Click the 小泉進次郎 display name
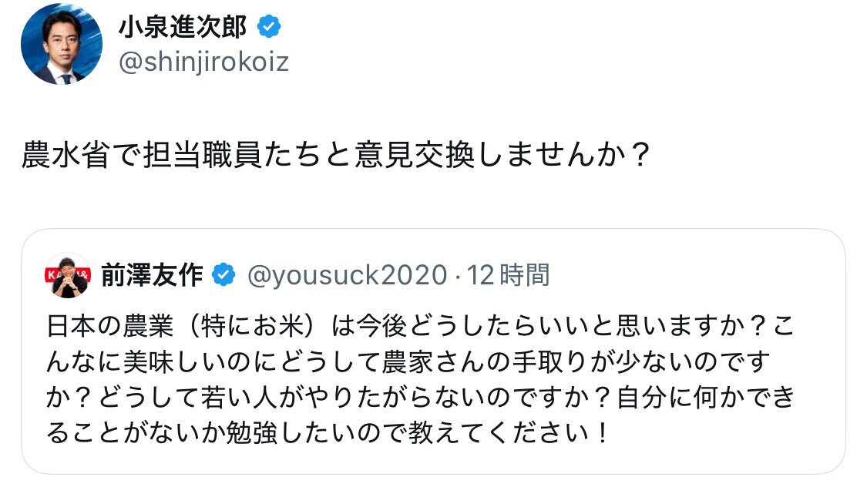 (x=183, y=26)
